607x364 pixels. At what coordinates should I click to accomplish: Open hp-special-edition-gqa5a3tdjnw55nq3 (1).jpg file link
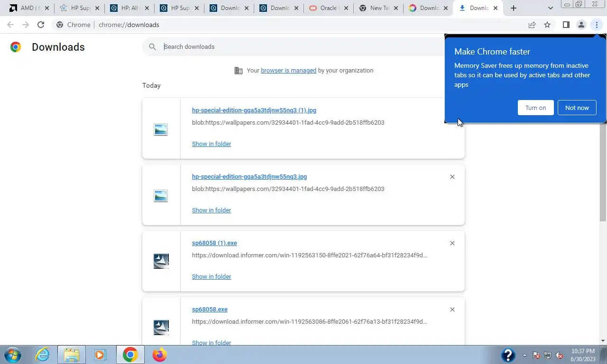(x=254, y=110)
